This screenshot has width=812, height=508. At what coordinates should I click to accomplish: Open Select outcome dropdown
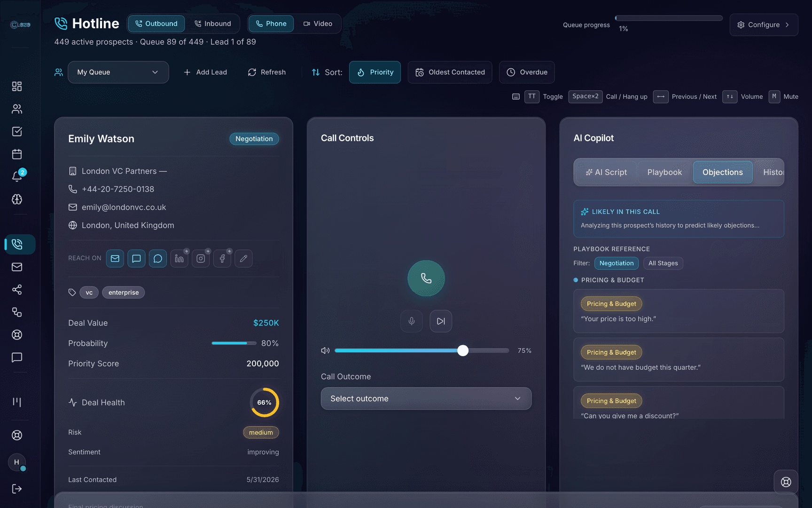click(426, 398)
